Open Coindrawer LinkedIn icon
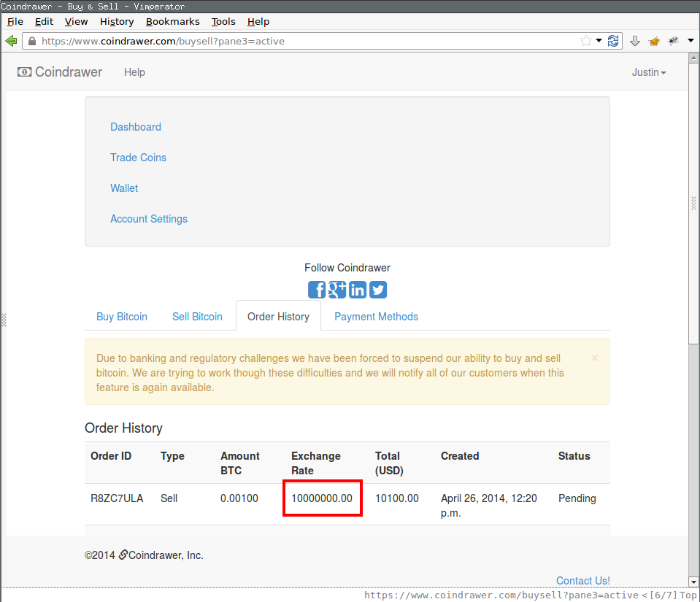 pos(358,290)
